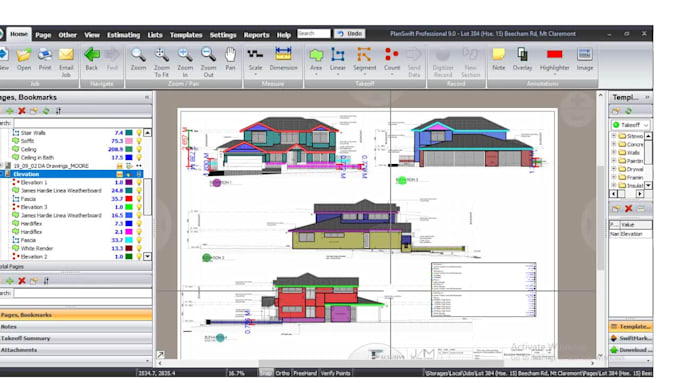Click pink color swatch of Soffit row
Screen dimensions: 680x383
tap(129, 141)
